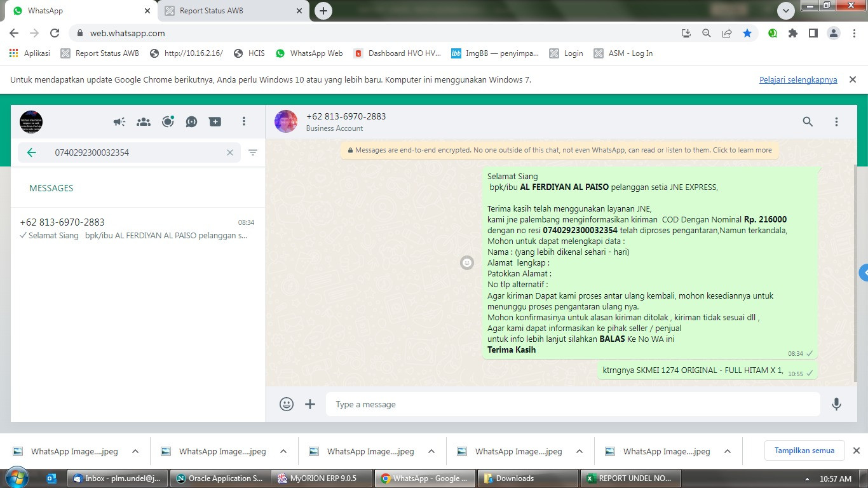The width and height of the screenshot is (868, 488).
Task: Toggle the bookmark star
Action: (x=747, y=33)
